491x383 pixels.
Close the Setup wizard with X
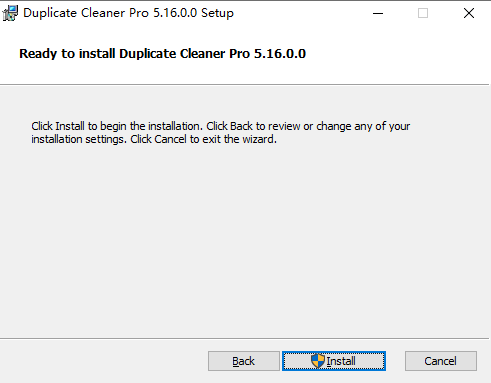coord(469,13)
